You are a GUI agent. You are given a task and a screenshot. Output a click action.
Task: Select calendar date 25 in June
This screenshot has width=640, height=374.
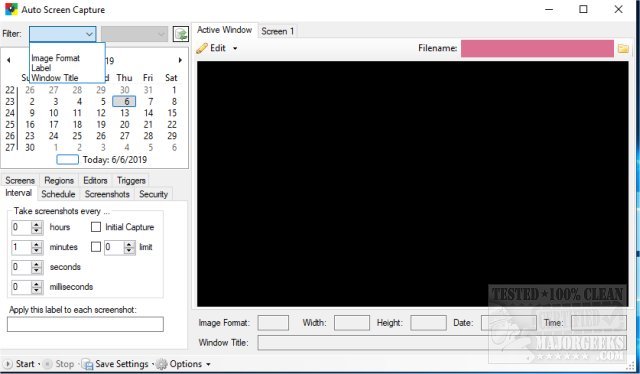pyautogui.click(x=77, y=136)
